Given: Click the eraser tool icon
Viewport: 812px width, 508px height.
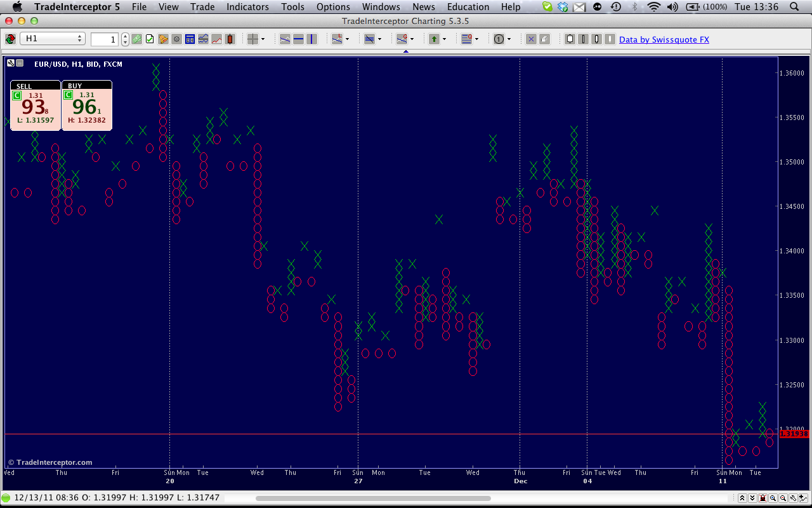Looking at the screenshot, I should tap(544, 39).
